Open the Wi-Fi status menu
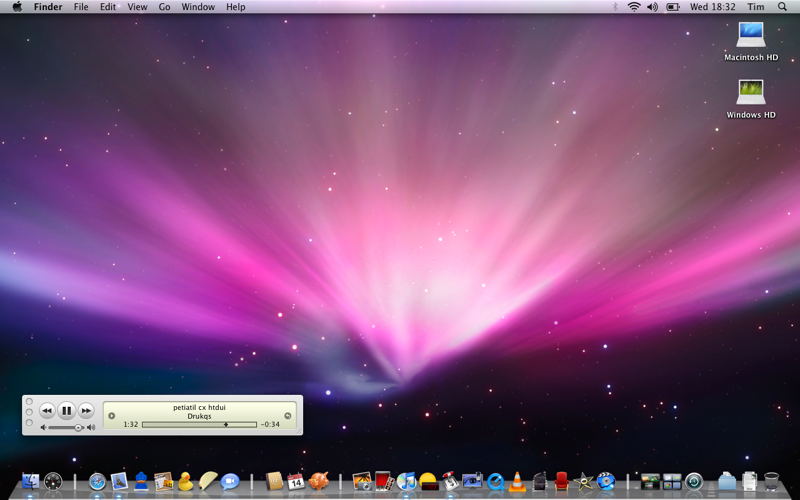This screenshot has height=500, width=800. point(634,7)
